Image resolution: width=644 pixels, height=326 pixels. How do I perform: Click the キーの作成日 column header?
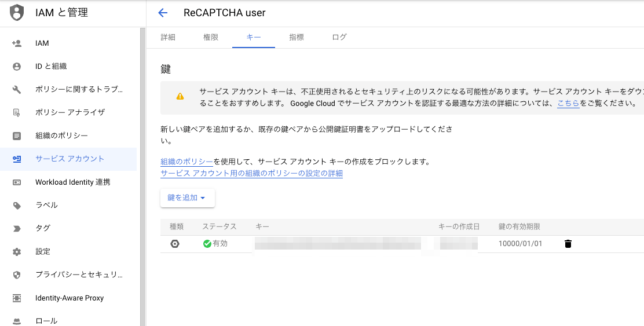coord(459,226)
